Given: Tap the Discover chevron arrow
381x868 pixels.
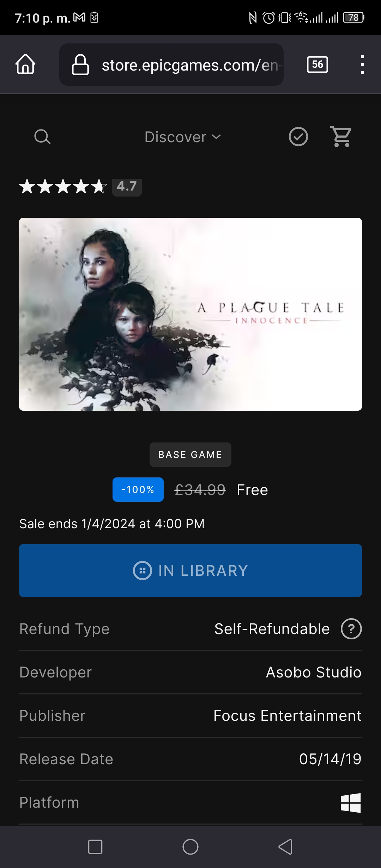Looking at the screenshot, I should coord(216,137).
